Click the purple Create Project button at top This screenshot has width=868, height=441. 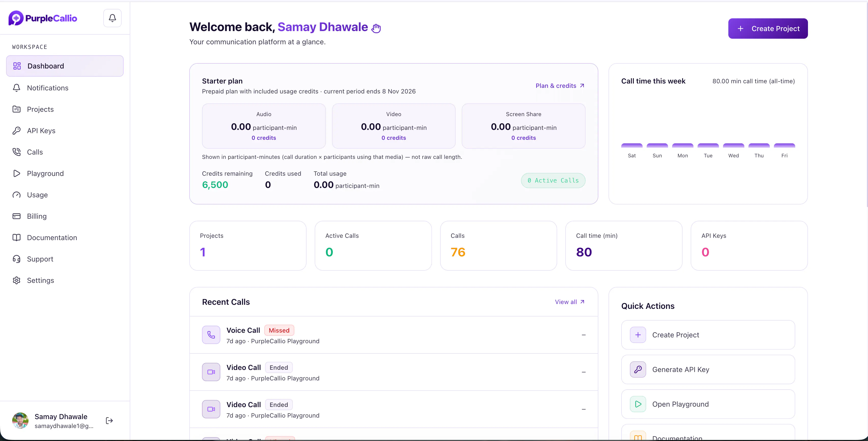point(768,28)
